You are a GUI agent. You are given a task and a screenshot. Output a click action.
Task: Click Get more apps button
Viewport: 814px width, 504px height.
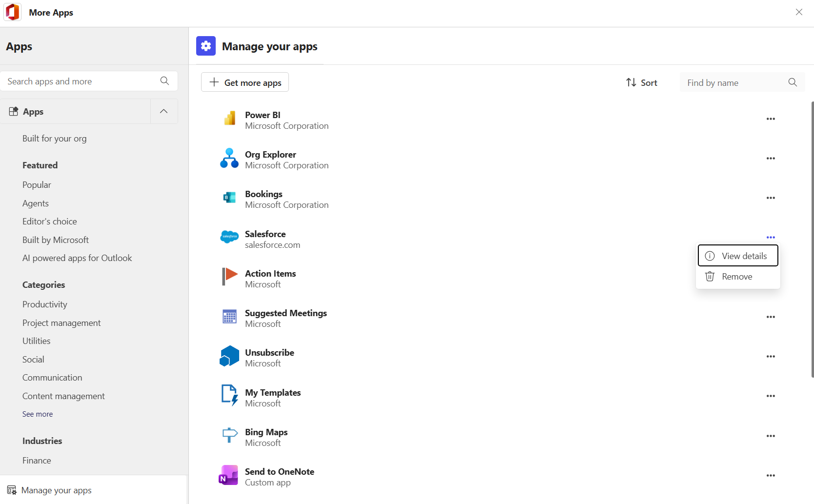click(245, 82)
